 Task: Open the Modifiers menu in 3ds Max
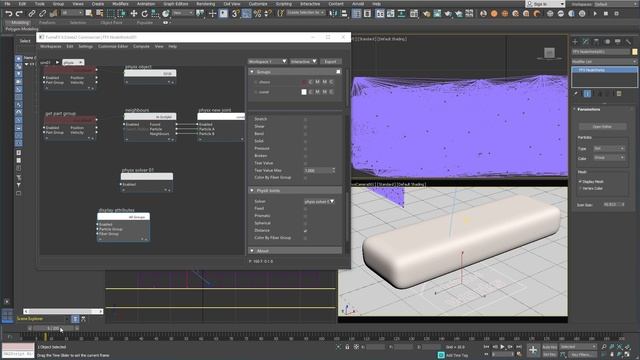(x=120, y=4)
